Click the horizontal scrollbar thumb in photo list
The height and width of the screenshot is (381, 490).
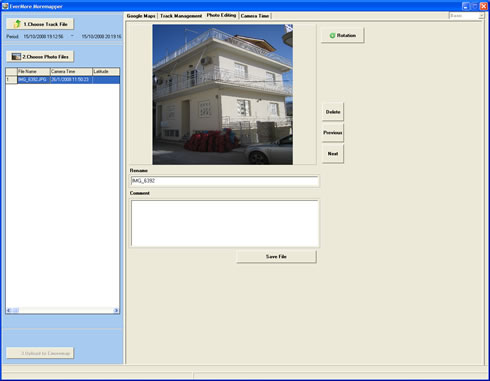tap(15, 310)
